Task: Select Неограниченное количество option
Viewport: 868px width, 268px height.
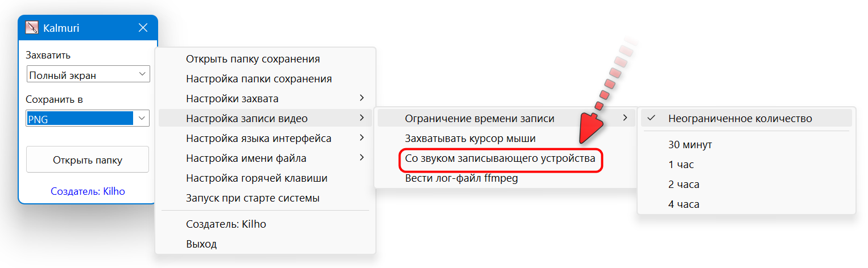Action: [740, 119]
